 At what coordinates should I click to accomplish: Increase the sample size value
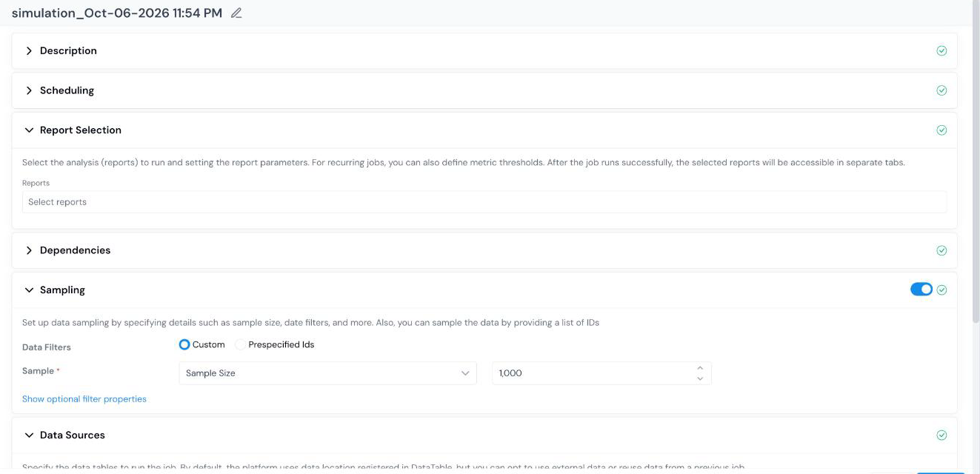pos(700,368)
